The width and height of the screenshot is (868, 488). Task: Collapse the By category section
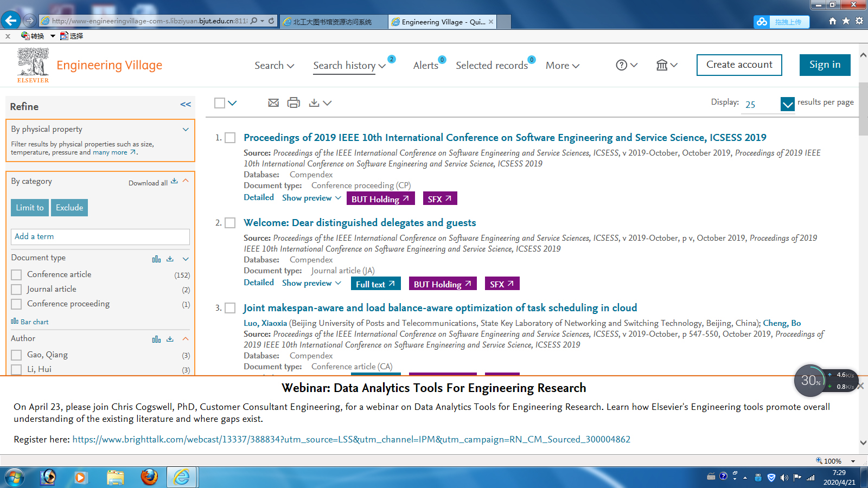tap(186, 181)
